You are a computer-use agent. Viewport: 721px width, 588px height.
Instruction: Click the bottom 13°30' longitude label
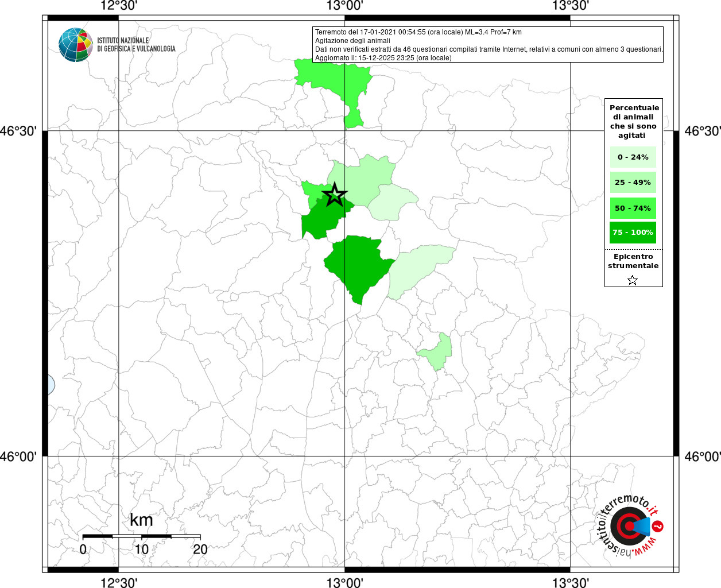(571, 583)
